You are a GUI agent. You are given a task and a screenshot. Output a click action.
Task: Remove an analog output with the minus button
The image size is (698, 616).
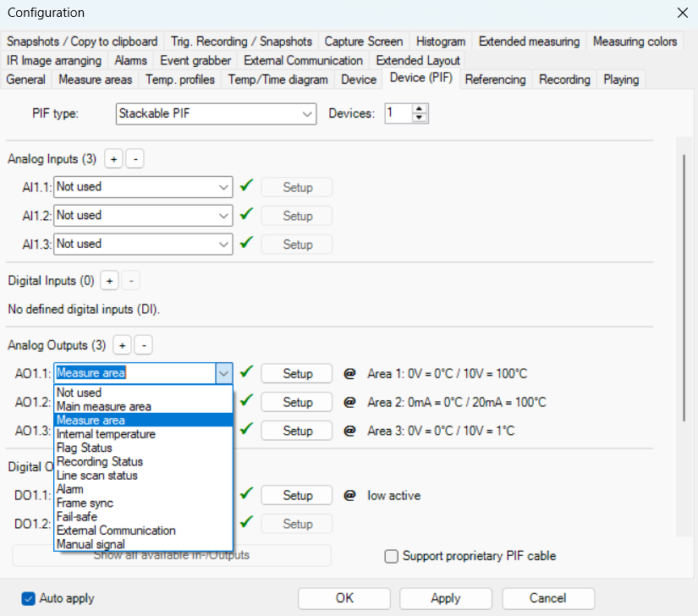click(x=143, y=345)
